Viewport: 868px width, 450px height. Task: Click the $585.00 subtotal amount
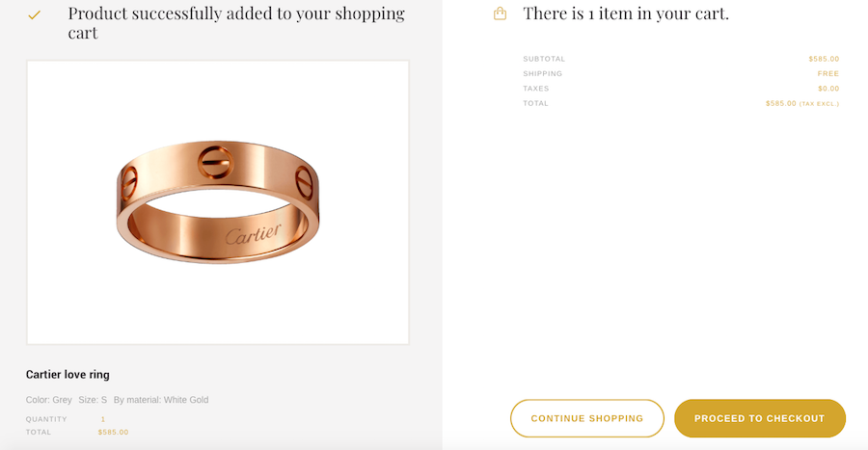point(824,59)
